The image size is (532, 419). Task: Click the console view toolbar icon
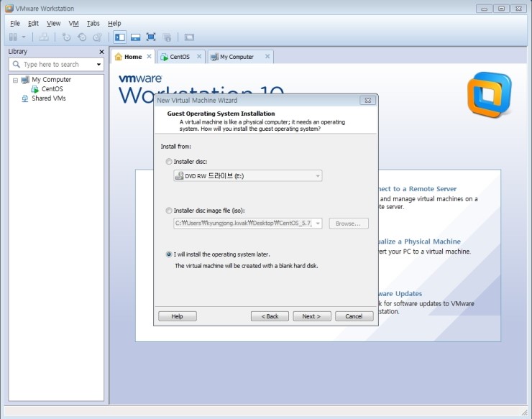click(189, 37)
